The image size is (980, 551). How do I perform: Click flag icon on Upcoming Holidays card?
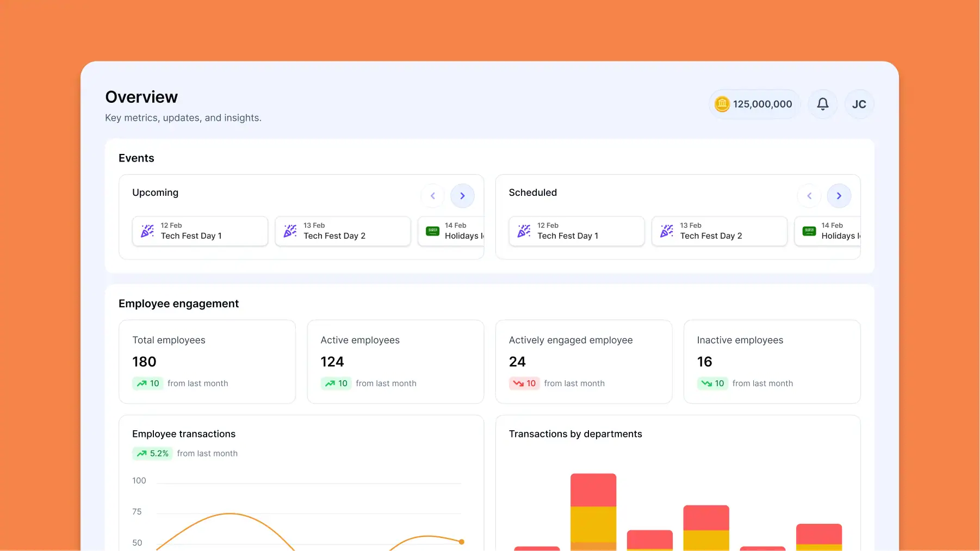coord(432,231)
